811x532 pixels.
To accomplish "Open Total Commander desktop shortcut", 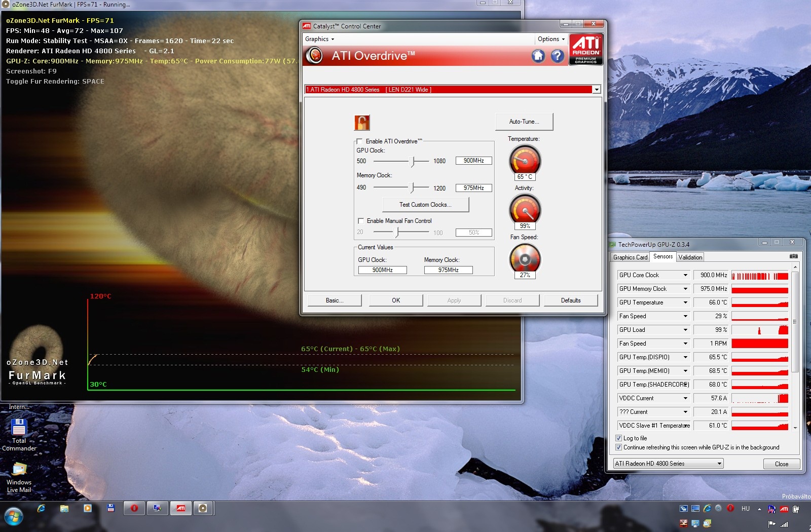I will (19, 435).
